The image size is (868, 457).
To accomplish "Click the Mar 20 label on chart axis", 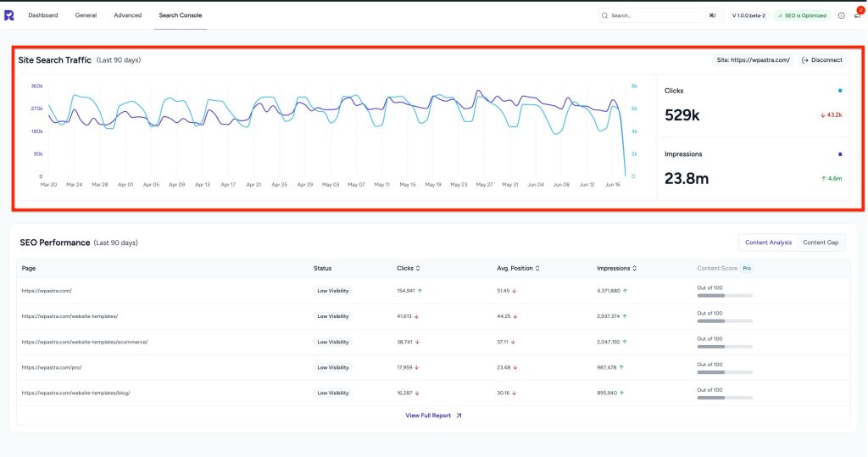I will pos(48,185).
